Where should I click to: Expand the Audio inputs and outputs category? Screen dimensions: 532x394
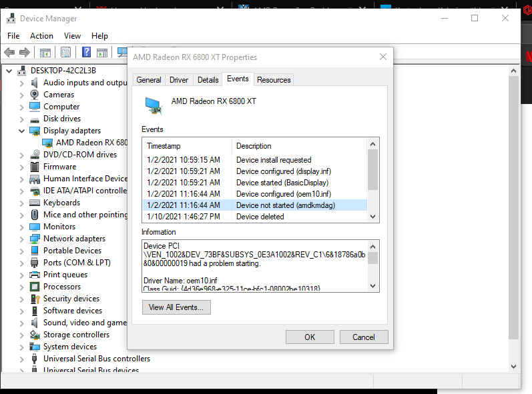(x=22, y=83)
